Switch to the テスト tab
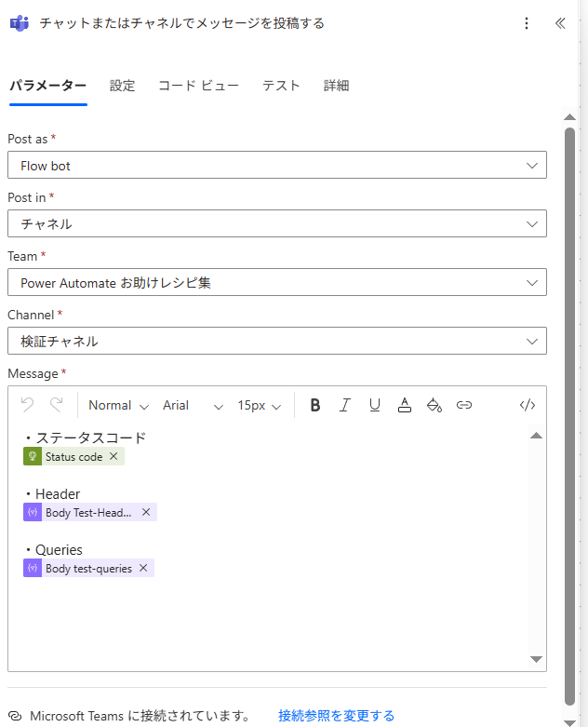588x727 pixels. pyautogui.click(x=281, y=86)
